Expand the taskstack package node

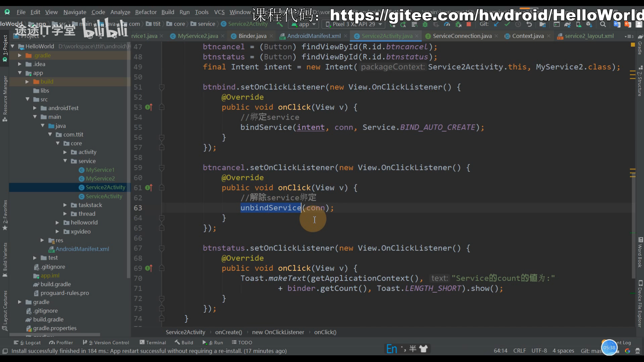click(65, 205)
